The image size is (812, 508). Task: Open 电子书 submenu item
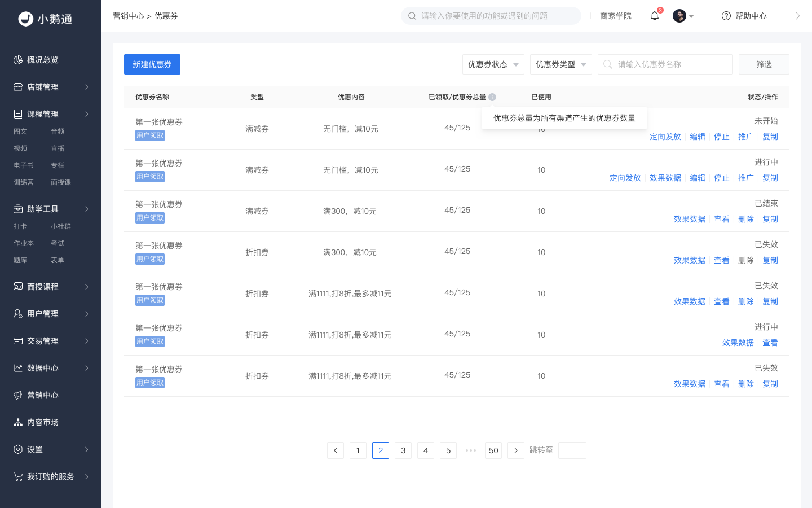coord(24,165)
